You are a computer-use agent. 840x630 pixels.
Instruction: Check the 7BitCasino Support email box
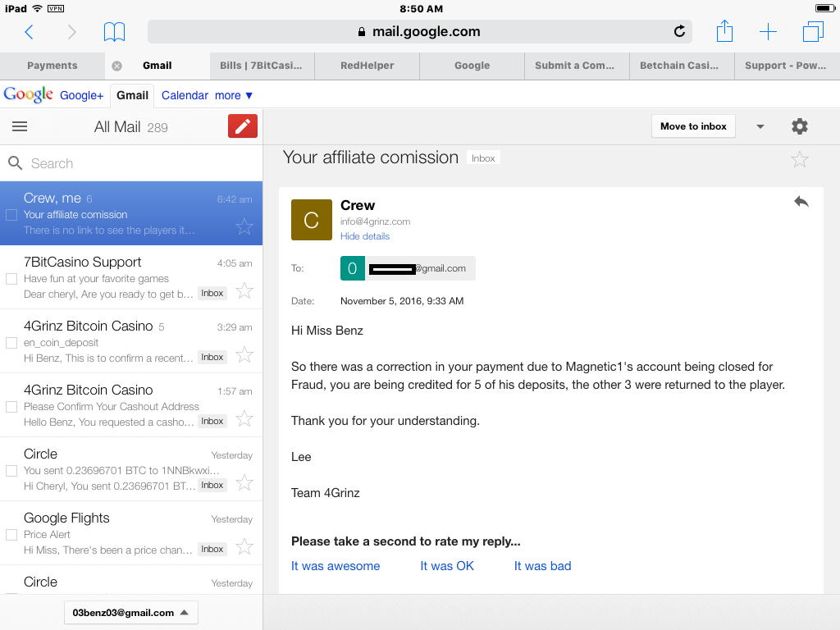[11, 279]
